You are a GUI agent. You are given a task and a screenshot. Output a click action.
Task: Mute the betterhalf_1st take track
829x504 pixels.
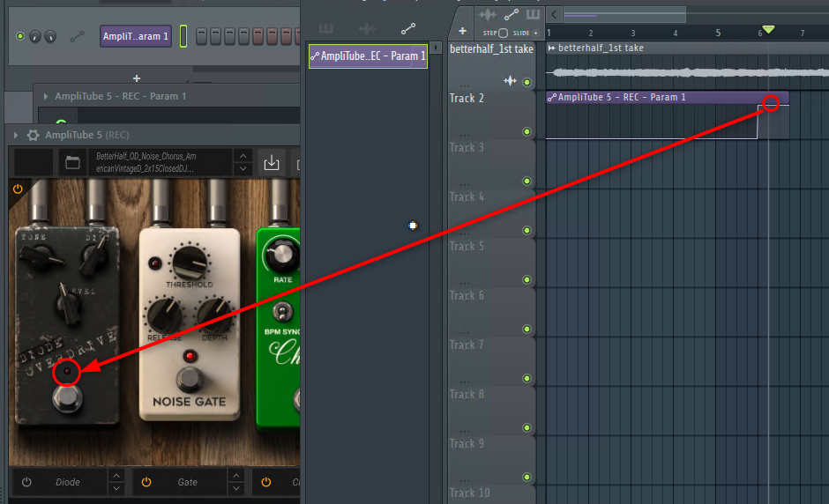coord(527,83)
